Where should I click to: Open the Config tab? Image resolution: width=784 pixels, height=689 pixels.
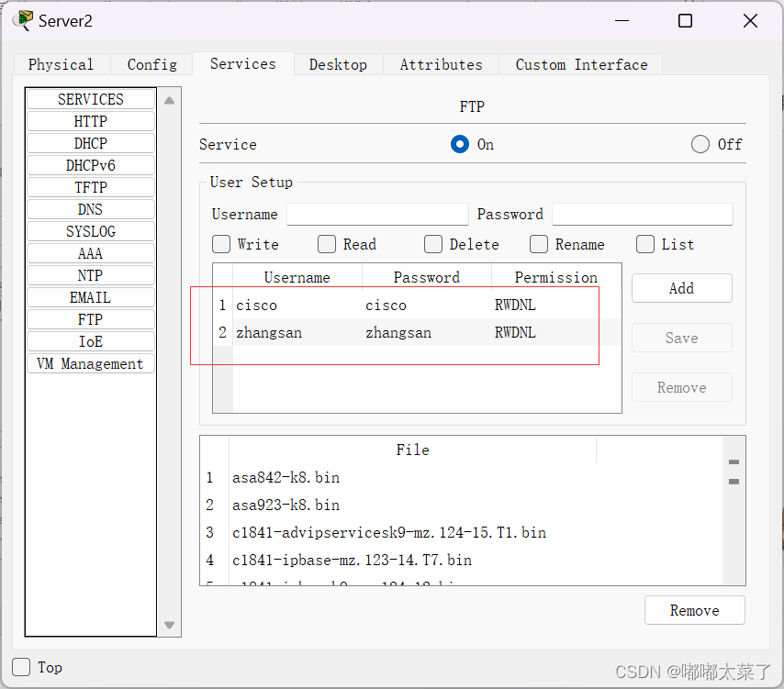click(152, 64)
